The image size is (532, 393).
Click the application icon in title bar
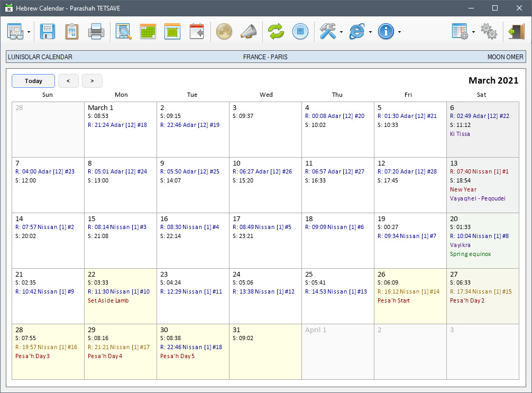coord(9,8)
